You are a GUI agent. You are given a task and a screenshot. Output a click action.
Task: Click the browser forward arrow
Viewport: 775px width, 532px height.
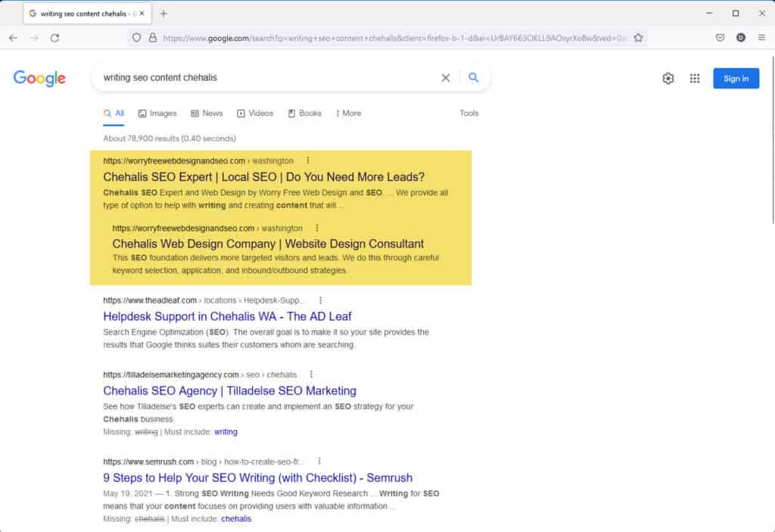pyautogui.click(x=34, y=38)
